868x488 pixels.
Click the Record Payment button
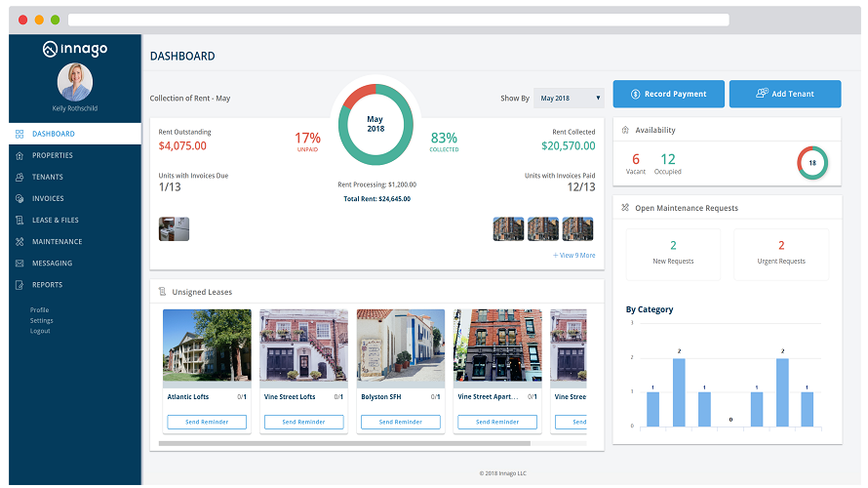coord(668,94)
